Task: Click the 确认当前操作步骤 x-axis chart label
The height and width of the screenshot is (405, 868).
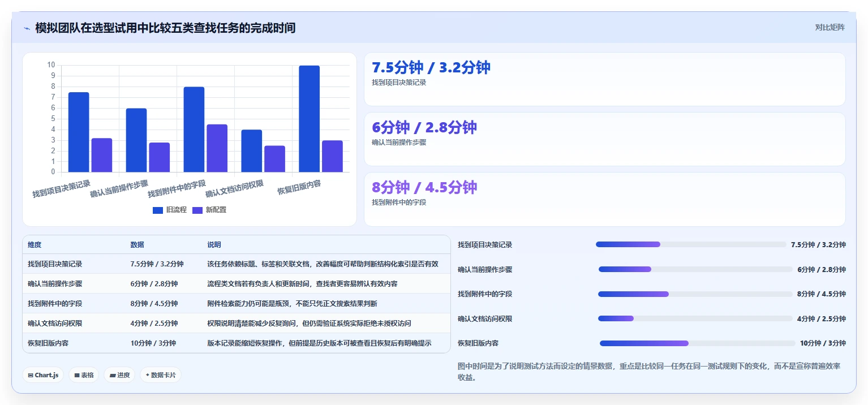Action: pos(119,188)
